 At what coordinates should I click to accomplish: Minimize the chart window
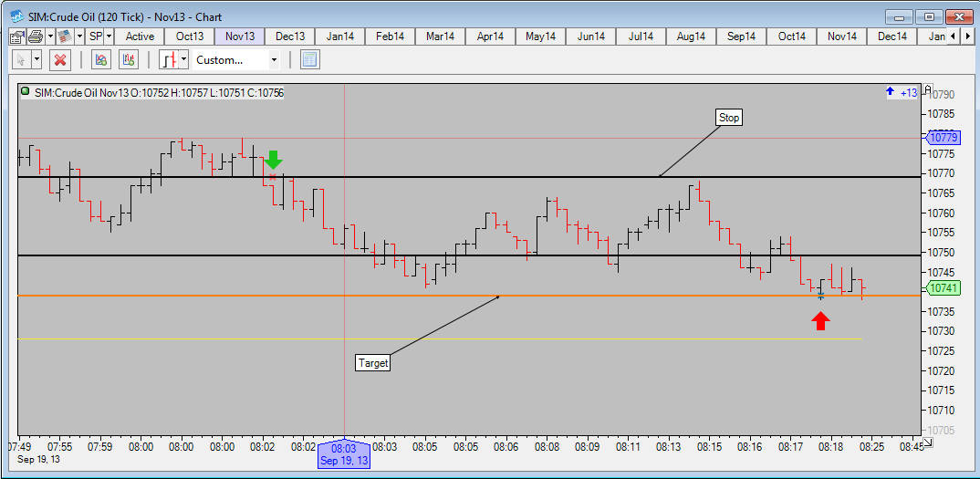pyautogui.click(x=899, y=17)
